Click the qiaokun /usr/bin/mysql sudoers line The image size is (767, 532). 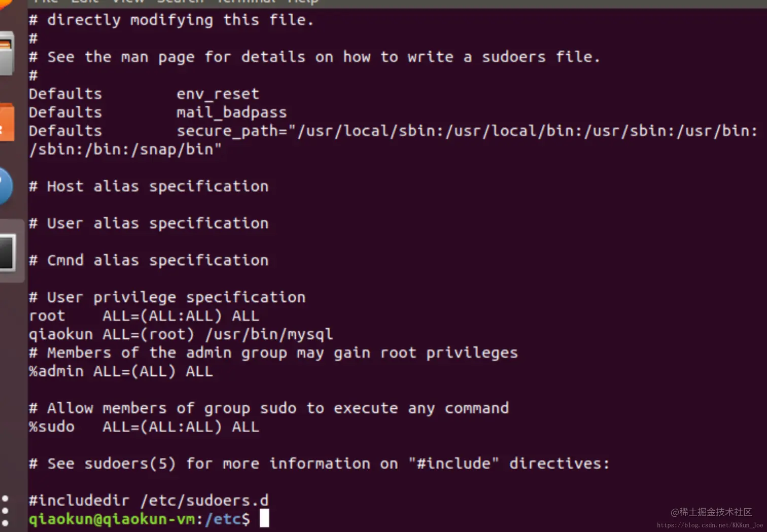point(181,334)
